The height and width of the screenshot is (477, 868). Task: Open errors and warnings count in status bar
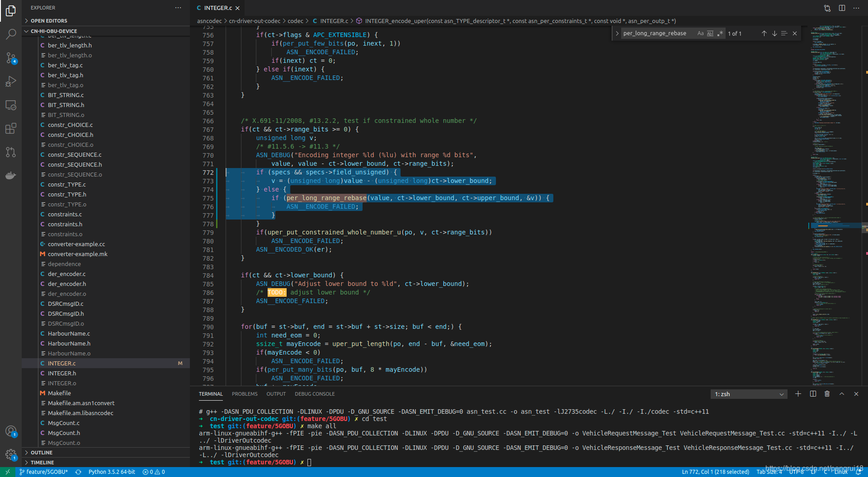point(154,472)
